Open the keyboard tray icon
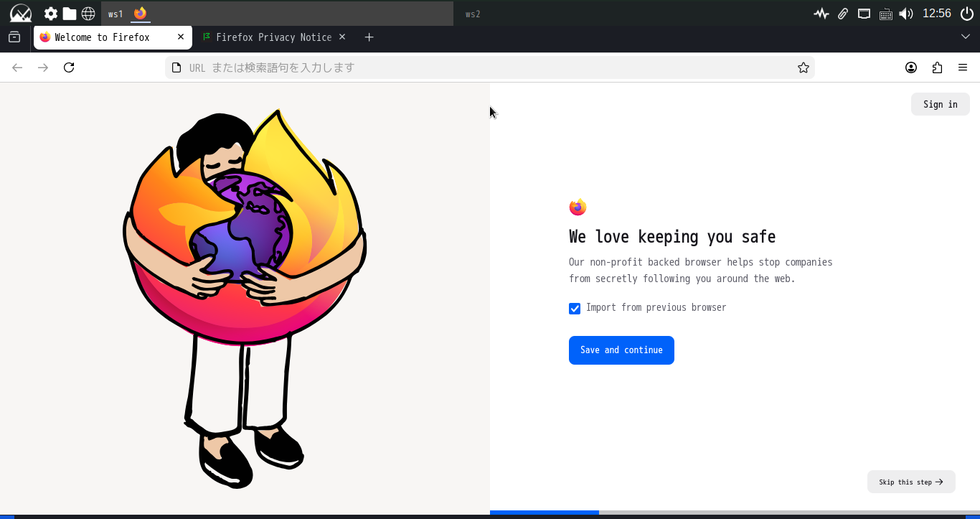980x519 pixels. pyautogui.click(x=885, y=14)
